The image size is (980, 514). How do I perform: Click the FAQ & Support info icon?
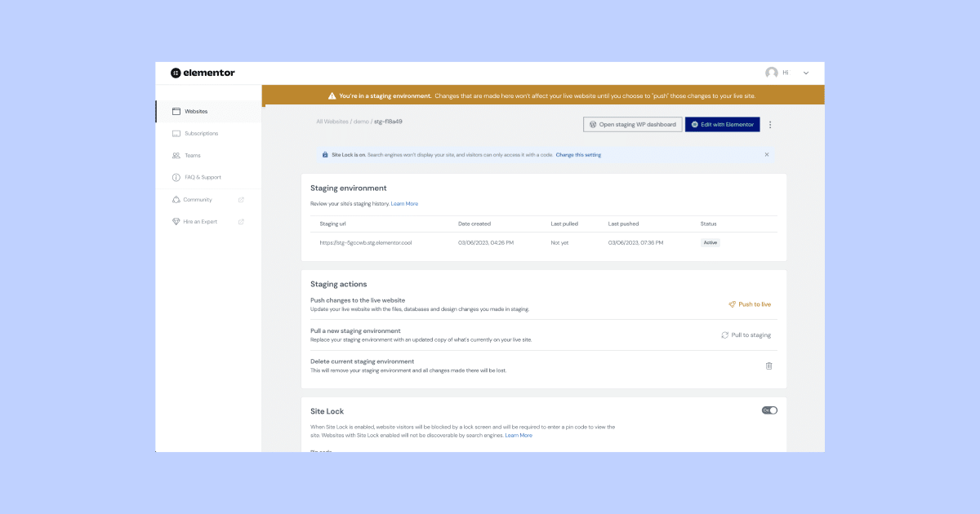coord(176,177)
